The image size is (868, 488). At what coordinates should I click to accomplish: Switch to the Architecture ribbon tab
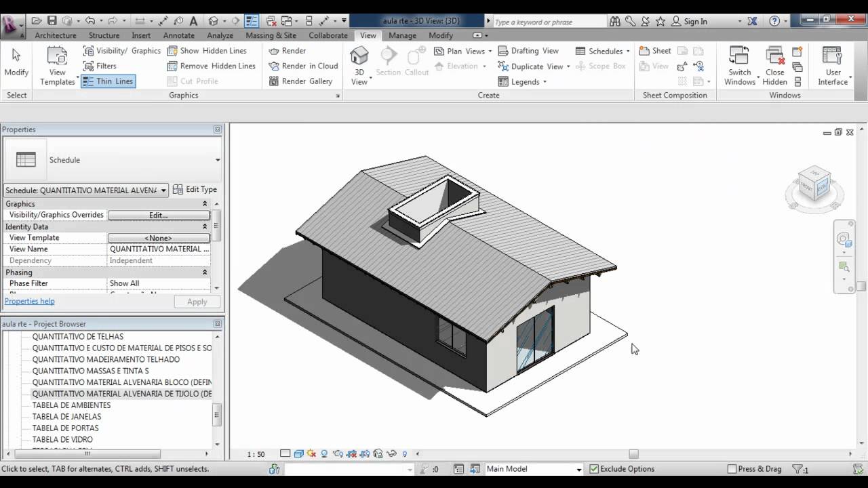pyautogui.click(x=56, y=35)
